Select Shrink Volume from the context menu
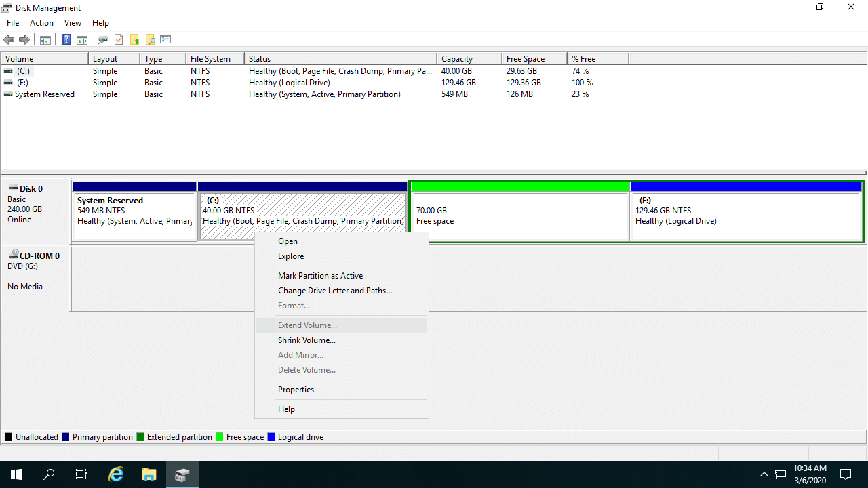The height and width of the screenshot is (488, 868). point(307,340)
